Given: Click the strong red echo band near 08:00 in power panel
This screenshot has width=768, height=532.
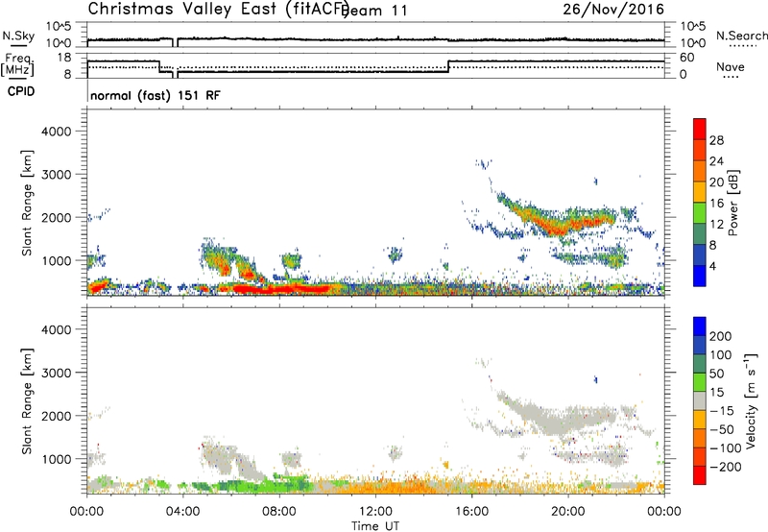Looking at the screenshot, I should pyautogui.click(x=281, y=289).
